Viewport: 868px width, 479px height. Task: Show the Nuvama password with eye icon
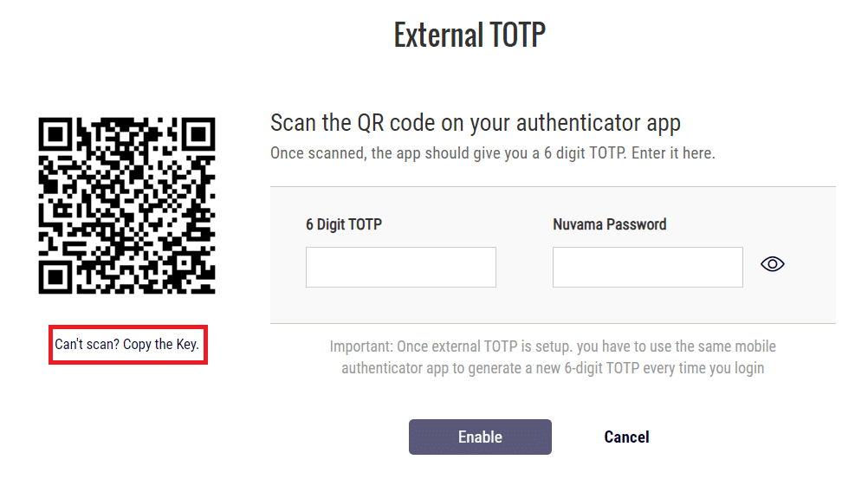[772, 264]
